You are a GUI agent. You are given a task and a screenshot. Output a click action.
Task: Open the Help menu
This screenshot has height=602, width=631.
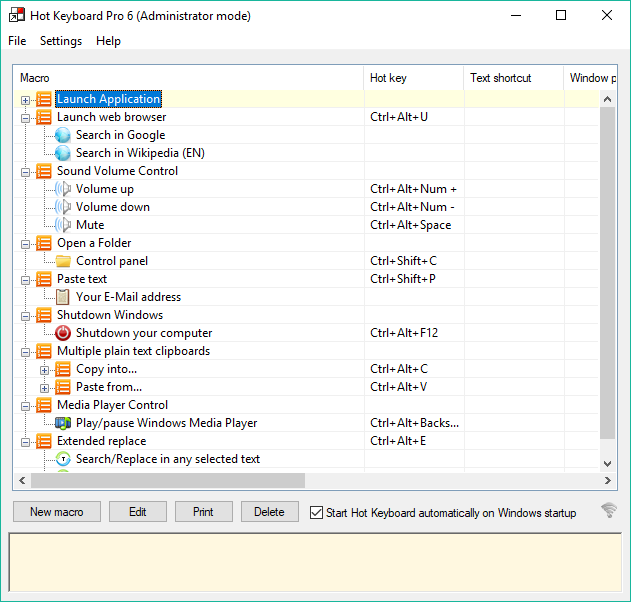tap(108, 41)
